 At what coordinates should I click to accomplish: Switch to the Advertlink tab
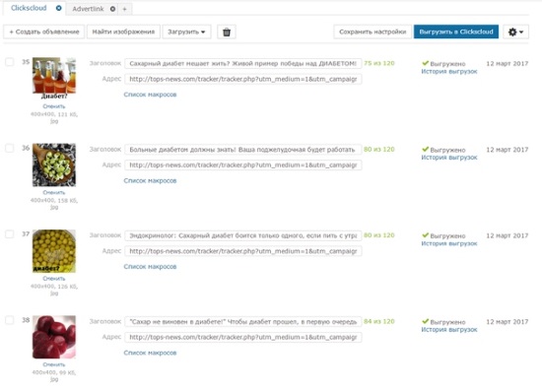point(88,9)
